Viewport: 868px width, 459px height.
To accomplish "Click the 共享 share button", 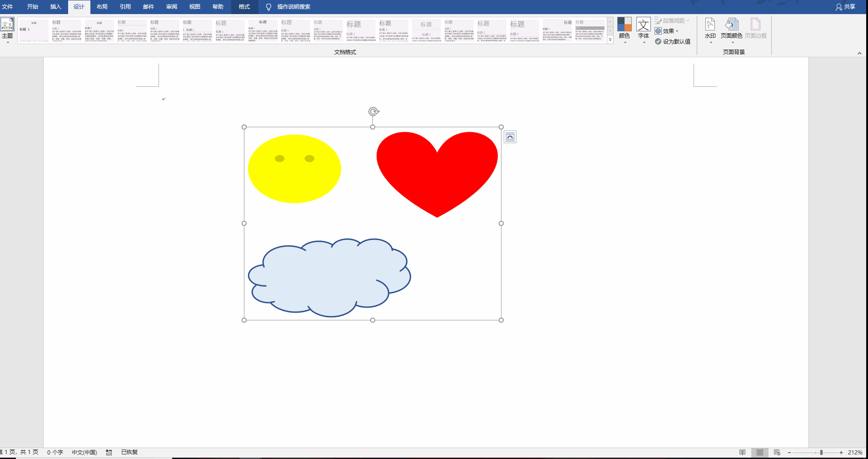I will pyautogui.click(x=845, y=7).
